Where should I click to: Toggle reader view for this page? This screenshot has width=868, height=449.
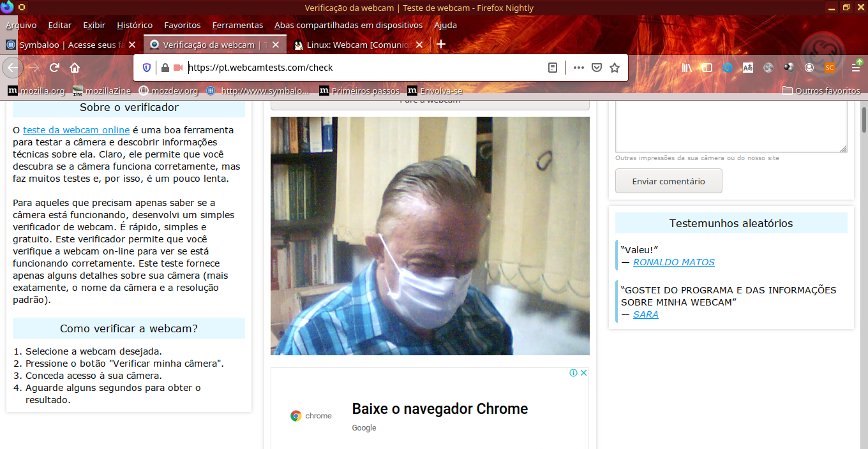pos(553,68)
